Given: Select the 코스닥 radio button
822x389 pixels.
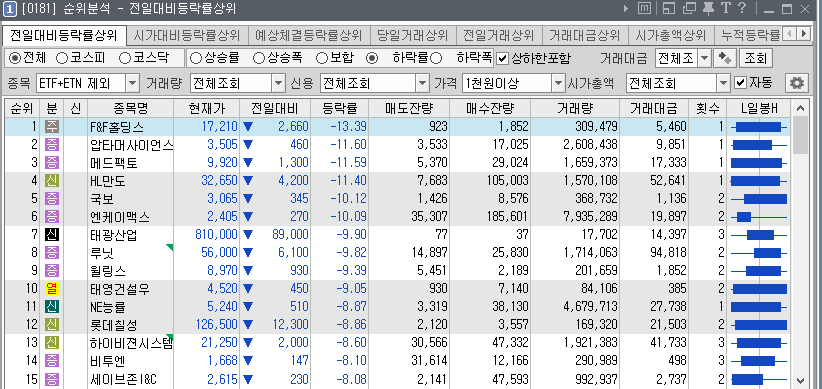Looking at the screenshot, I should click(124, 58).
